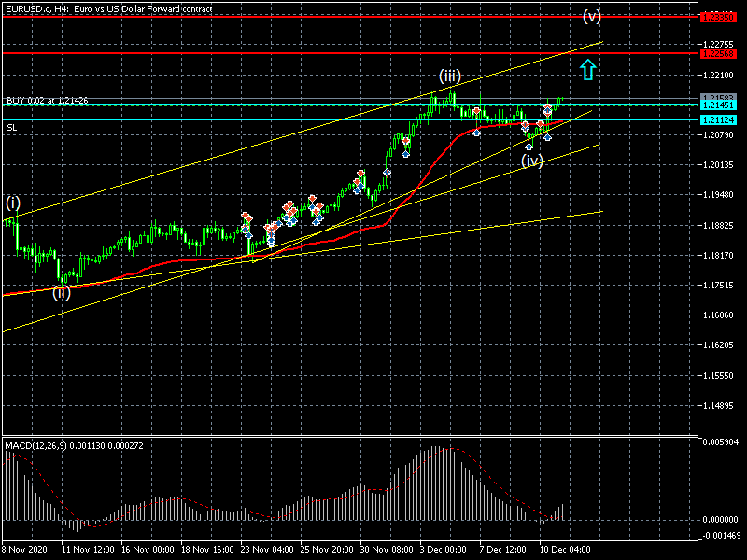Screen dimensions: 747x560
Task: Select the wave (ii) label
Action: click(61, 292)
